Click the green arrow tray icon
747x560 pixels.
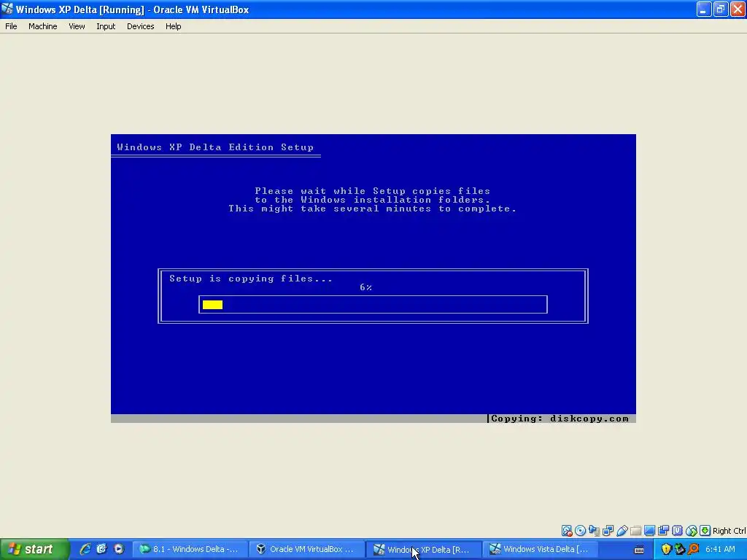680,549
